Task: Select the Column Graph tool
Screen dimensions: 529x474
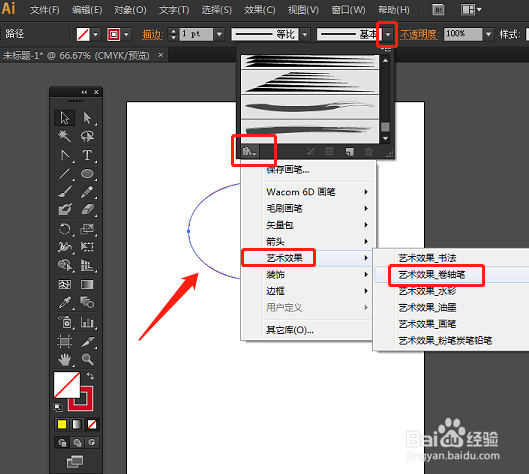Action: (x=87, y=322)
